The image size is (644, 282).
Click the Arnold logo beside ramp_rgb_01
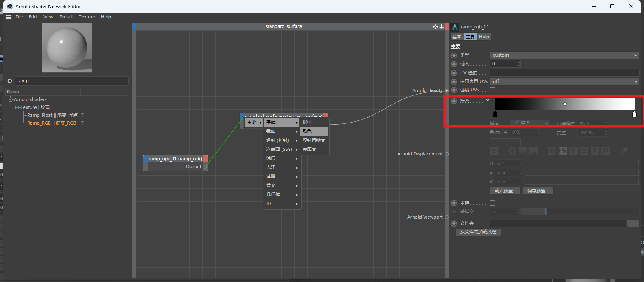point(455,27)
